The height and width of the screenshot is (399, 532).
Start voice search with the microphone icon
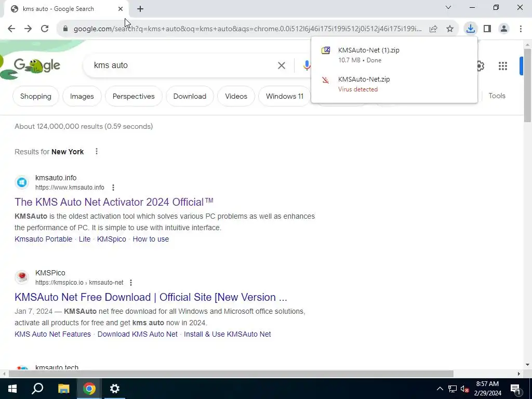pyautogui.click(x=307, y=65)
